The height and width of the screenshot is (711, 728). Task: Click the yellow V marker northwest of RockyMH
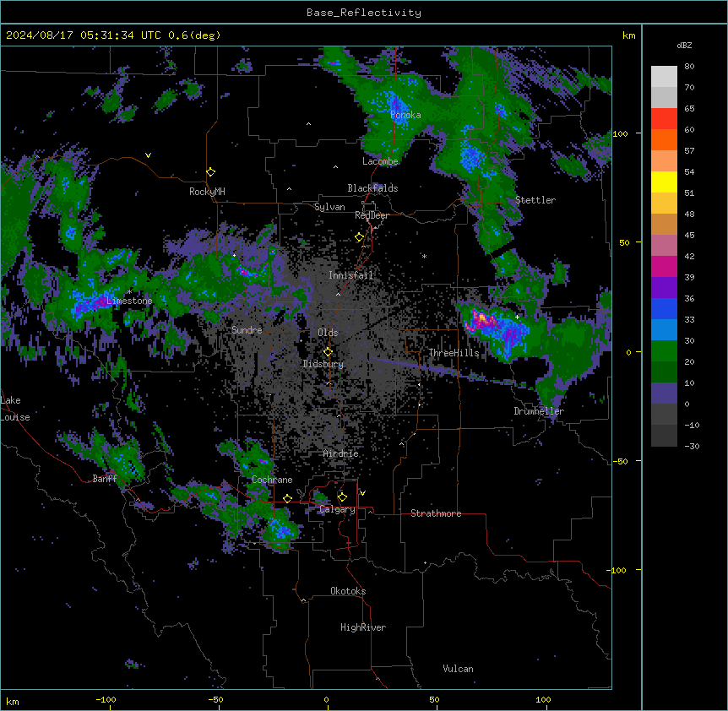[148, 155]
